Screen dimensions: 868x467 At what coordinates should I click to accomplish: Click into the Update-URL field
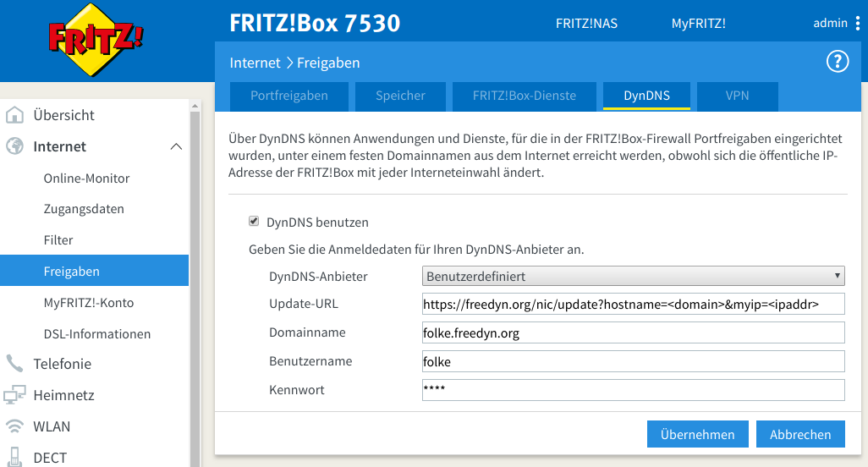point(633,304)
